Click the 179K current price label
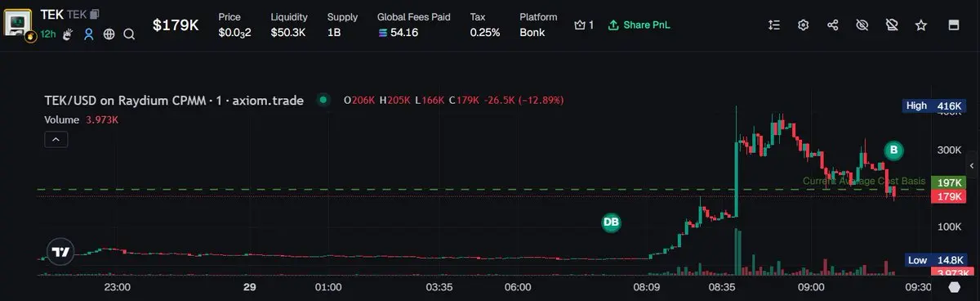The width and height of the screenshot is (980, 301). coord(947,196)
